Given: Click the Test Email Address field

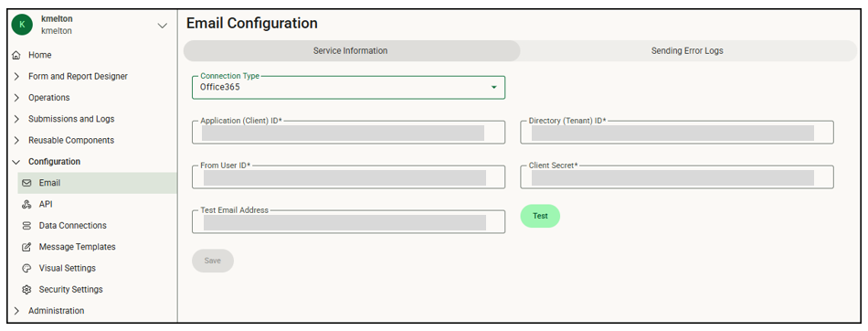Looking at the screenshot, I should pyautogui.click(x=349, y=222).
